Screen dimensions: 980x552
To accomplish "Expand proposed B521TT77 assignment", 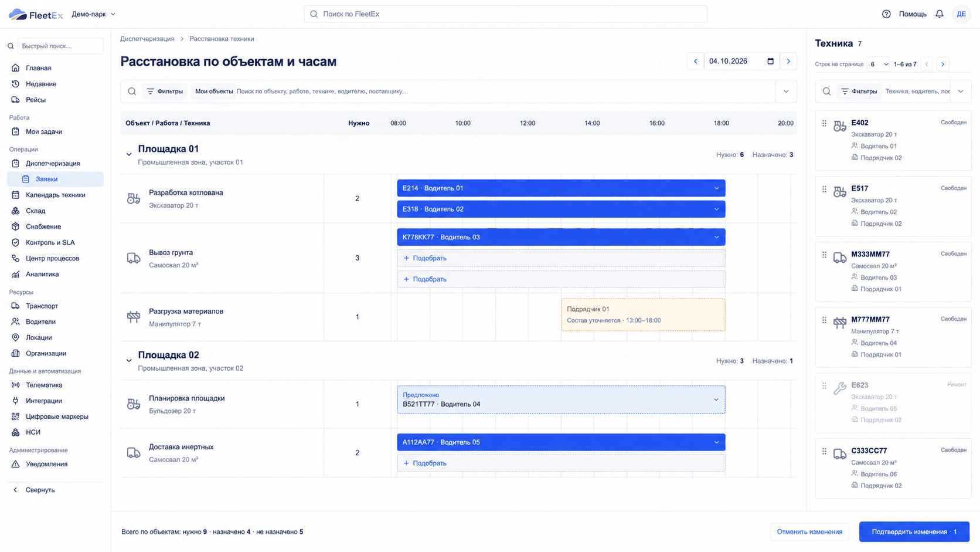I will point(716,399).
